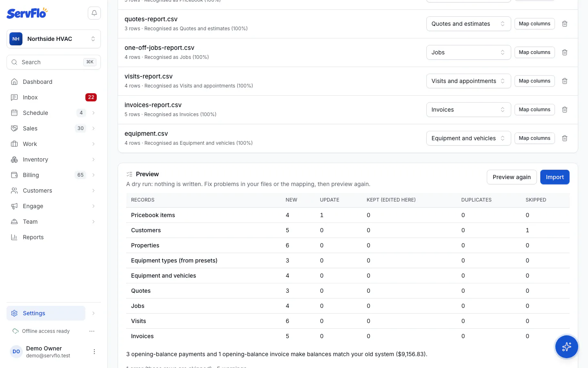Click the trash icon for visits-report.csv
This screenshot has width=588, height=368.
pyautogui.click(x=565, y=81)
